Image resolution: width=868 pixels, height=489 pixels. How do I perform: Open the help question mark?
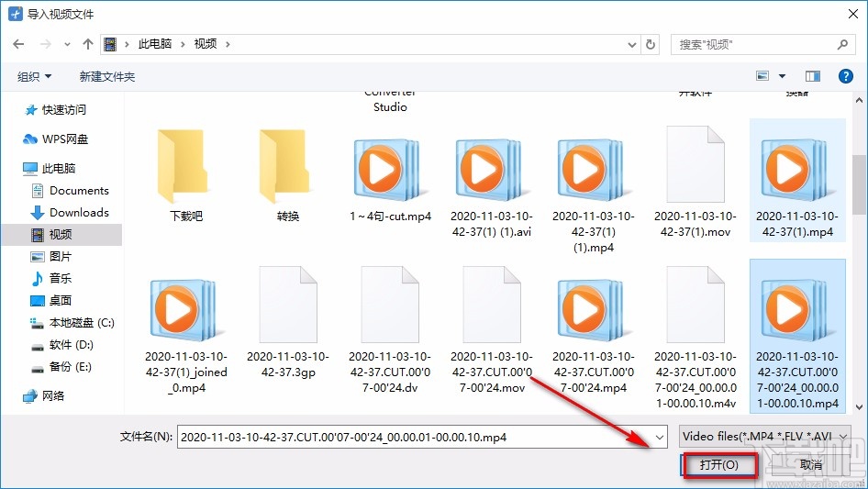(845, 76)
